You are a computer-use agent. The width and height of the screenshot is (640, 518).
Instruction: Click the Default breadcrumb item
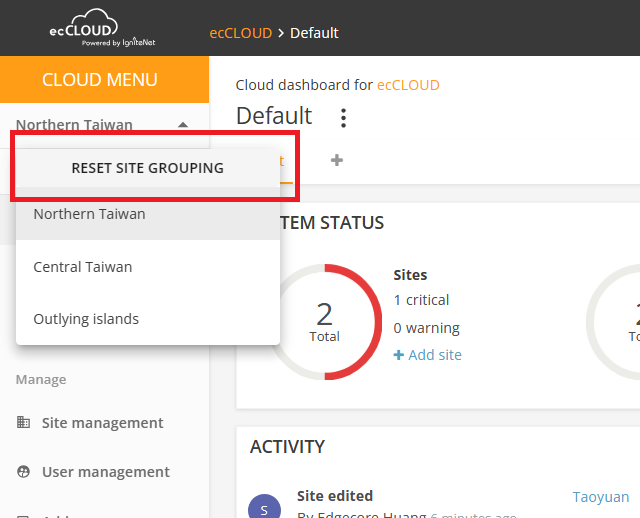click(x=314, y=33)
